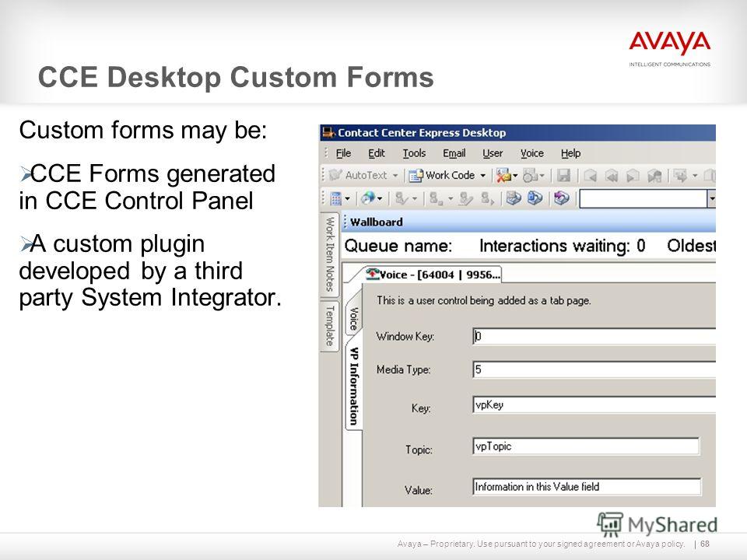Open dropdown arrow beside red-X envelope icon

[515, 177]
